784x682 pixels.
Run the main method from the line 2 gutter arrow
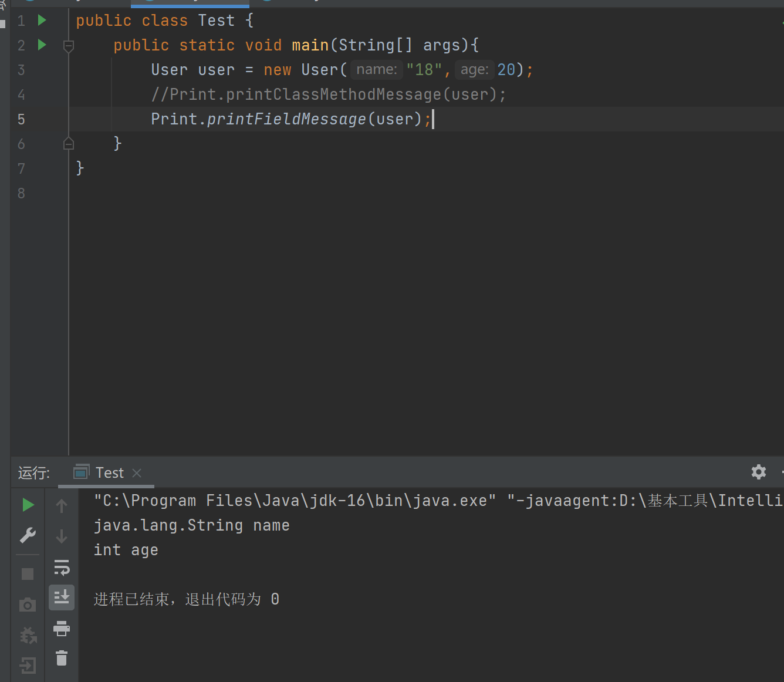42,45
